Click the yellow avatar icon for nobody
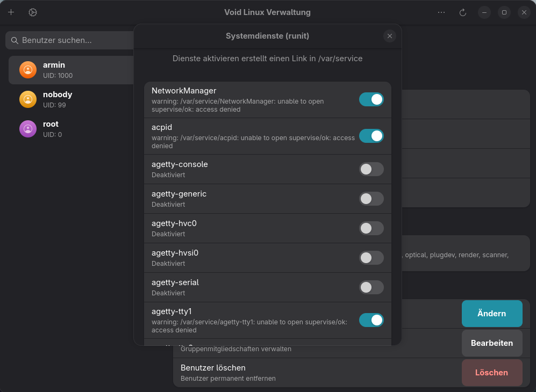Screen dimensions: 536x392 pyautogui.click(x=28, y=99)
